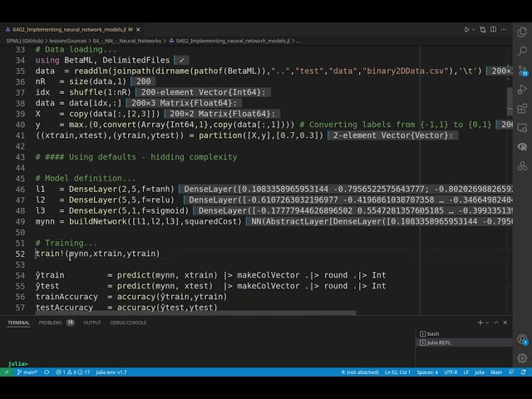Click the file name breadcrumb with Julia icon

click(229, 41)
